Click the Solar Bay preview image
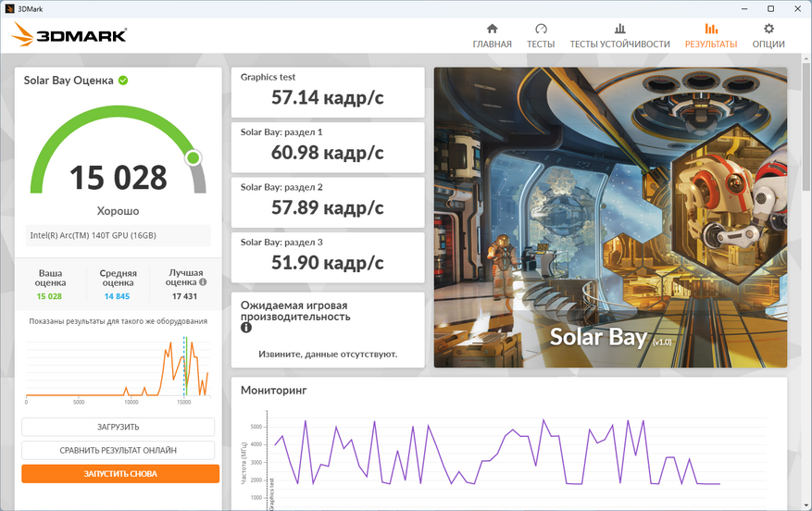The height and width of the screenshot is (511, 812). coord(610,217)
